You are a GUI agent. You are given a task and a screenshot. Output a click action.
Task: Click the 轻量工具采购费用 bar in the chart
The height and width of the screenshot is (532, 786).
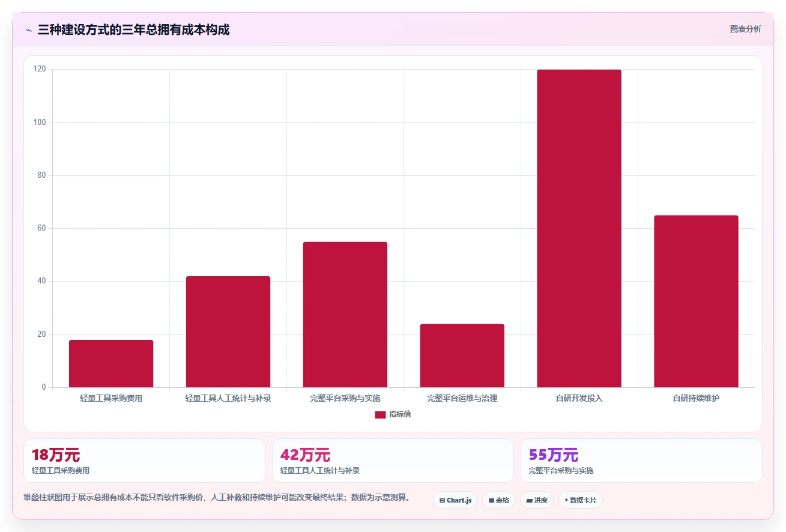[111, 363]
